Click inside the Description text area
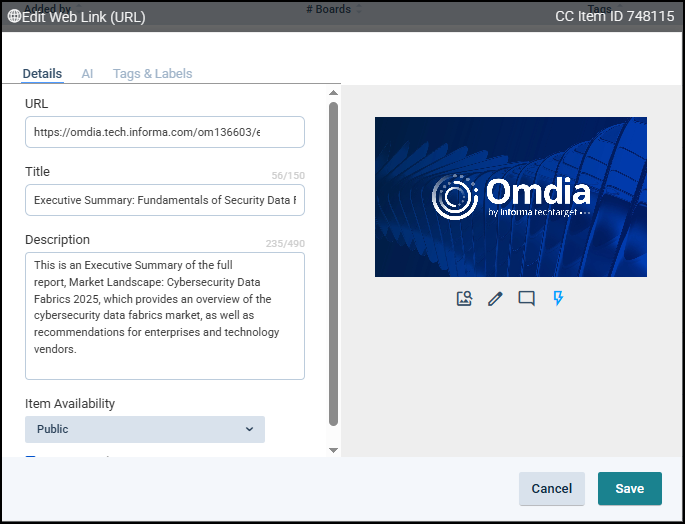This screenshot has height=524, width=685. [164, 315]
